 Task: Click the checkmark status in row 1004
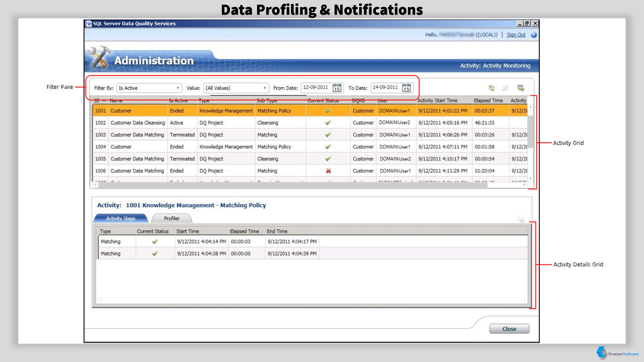[328, 147]
